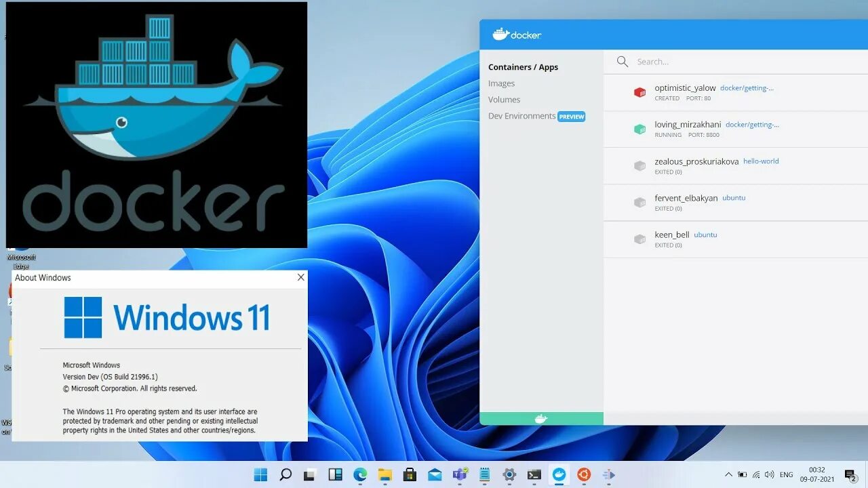Viewport: 868px width, 488px height.
Task: Open the Mail app from taskbar
Action: pyautogui.click(x=435, y=474)
